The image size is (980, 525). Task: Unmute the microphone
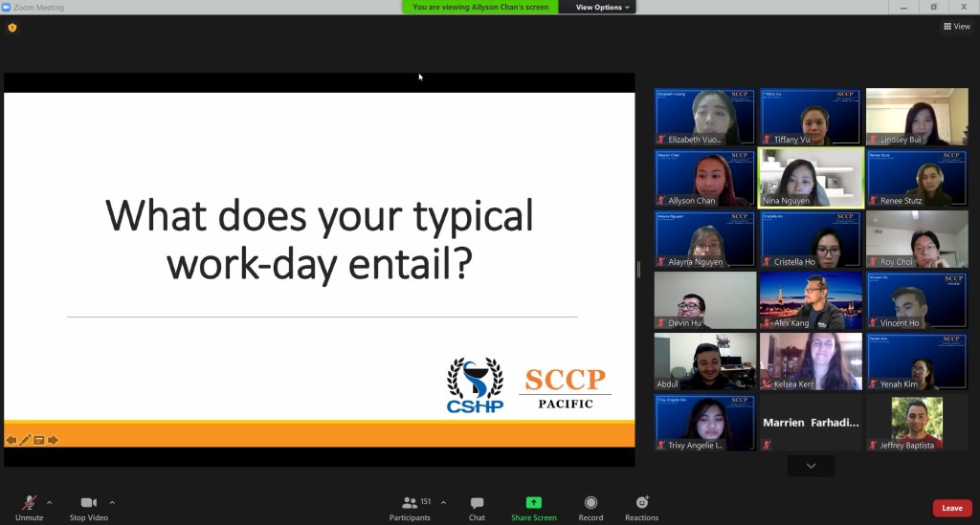click(x=29, y=507)
